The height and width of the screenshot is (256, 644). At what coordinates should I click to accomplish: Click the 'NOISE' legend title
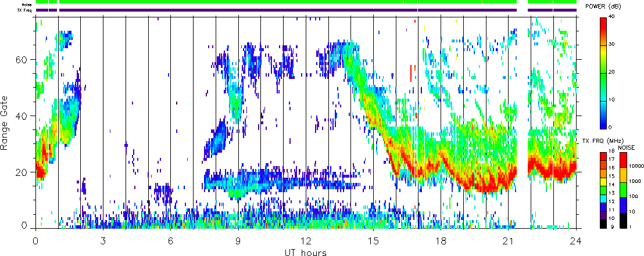pos(627,147)
